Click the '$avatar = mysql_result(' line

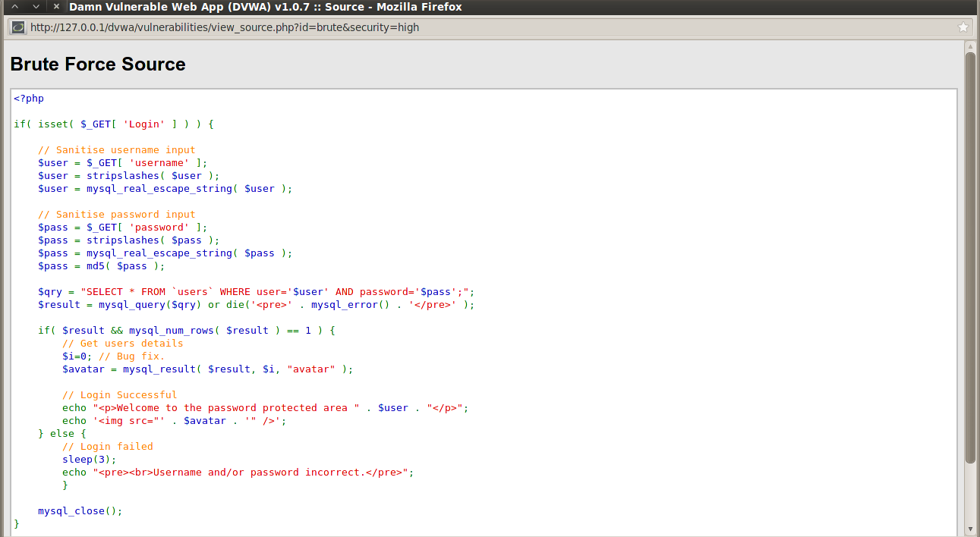tap(208, 369)
